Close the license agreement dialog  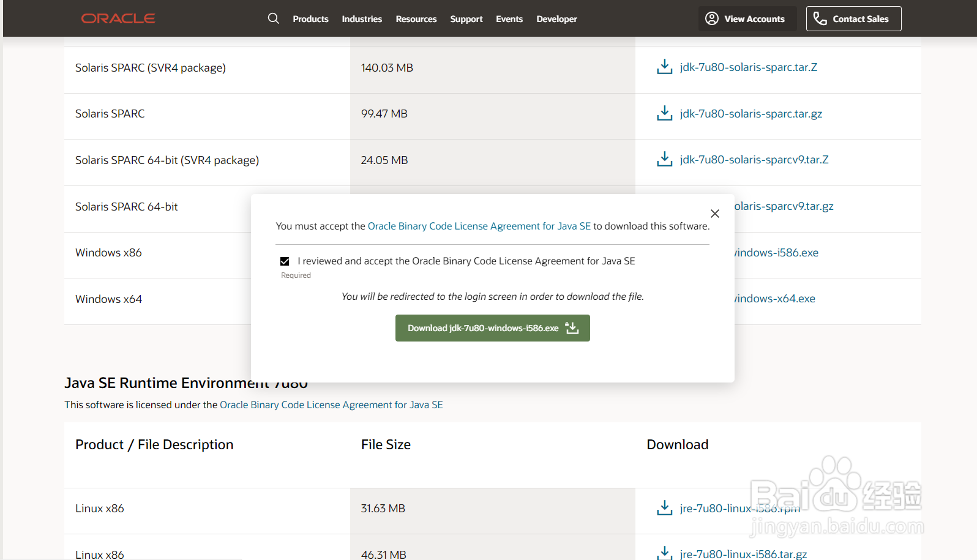[x=714, y=214]
